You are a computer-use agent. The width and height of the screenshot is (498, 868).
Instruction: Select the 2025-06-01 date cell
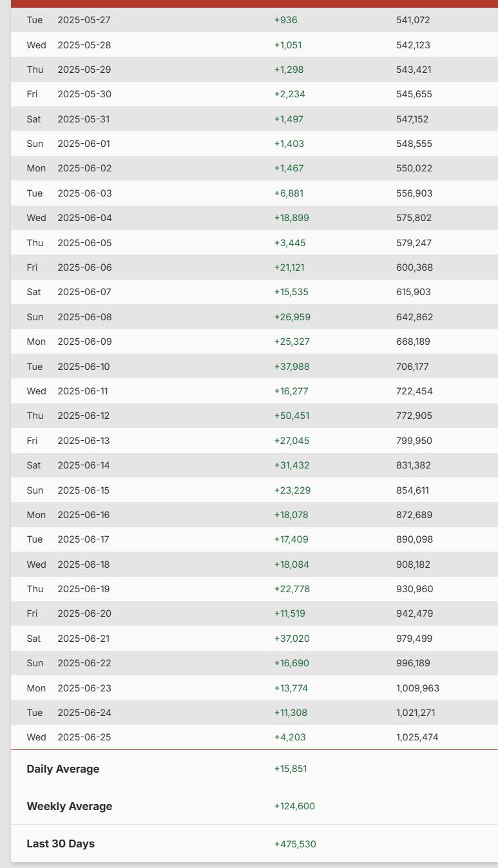[x=84, y=144]
